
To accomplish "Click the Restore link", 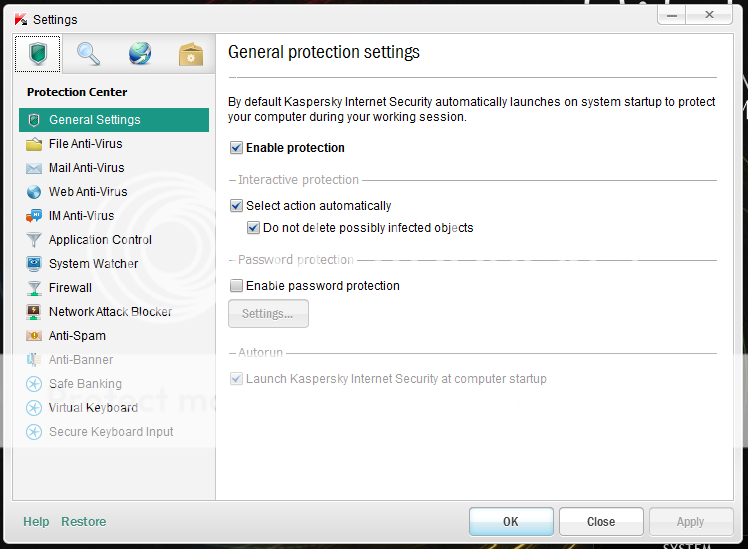I will tap(83, 522).
